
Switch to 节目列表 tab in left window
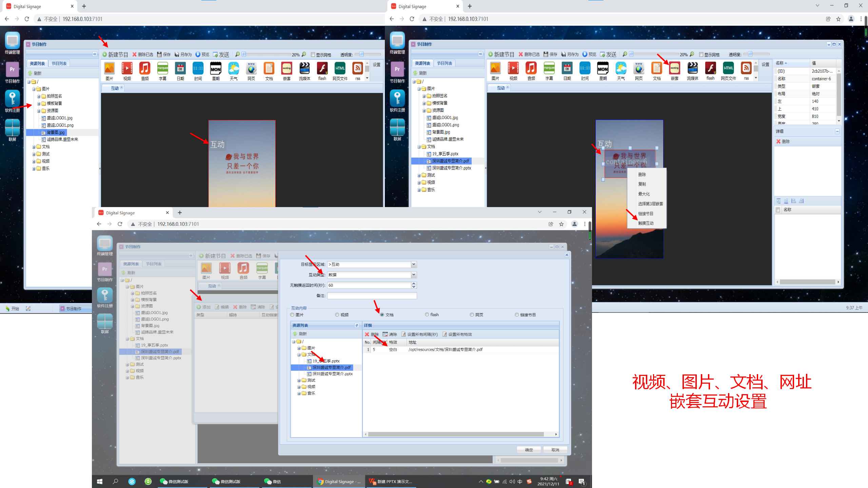click(59, 63)
